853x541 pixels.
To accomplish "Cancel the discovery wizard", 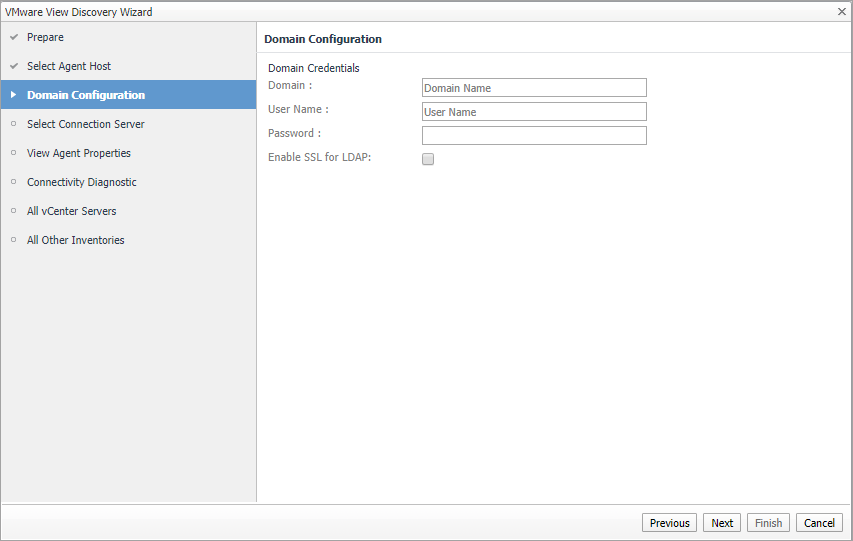I will pyautogui.click(x=819, y=523).
